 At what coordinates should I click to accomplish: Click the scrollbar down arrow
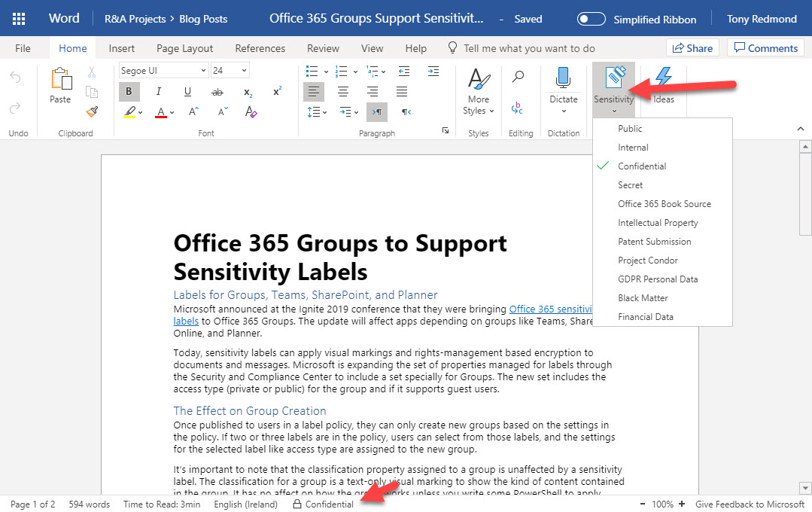804,488
